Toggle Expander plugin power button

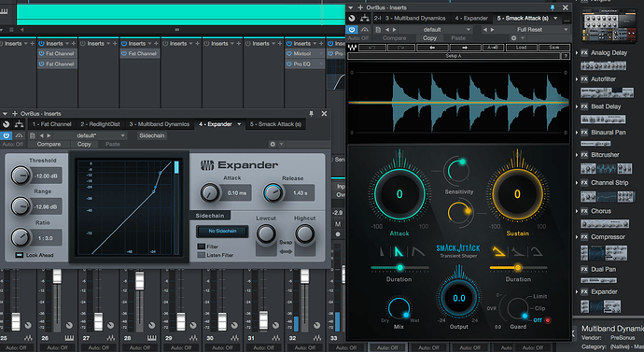tap(7, 135)
